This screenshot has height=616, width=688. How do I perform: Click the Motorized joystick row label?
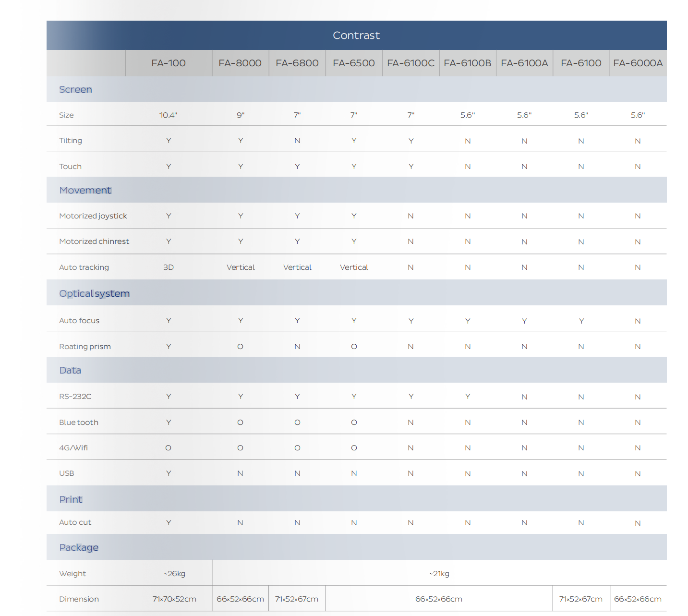93,216
